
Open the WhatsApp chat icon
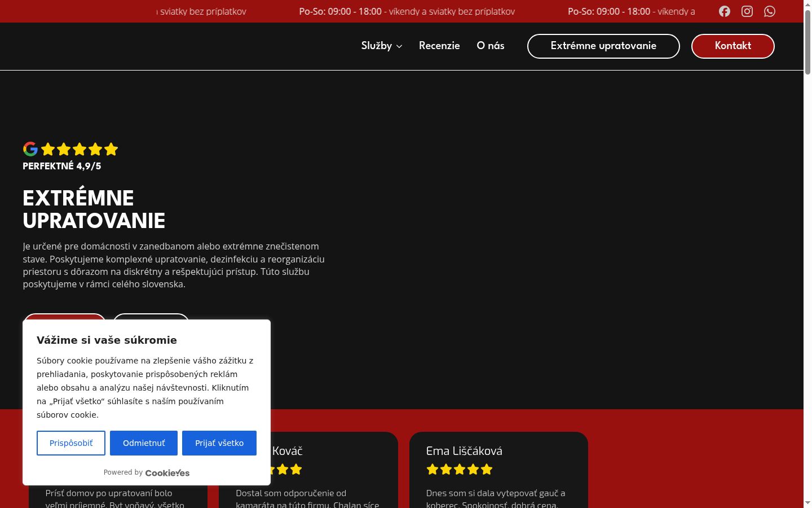coord(770,11)
